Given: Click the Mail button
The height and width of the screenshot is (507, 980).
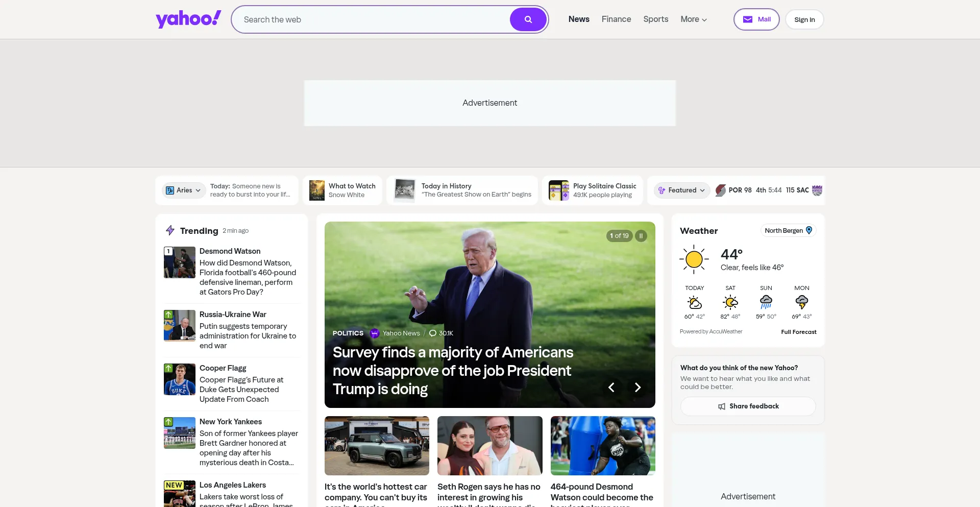Looking at the screenshot, I should (x=756, y=19).
